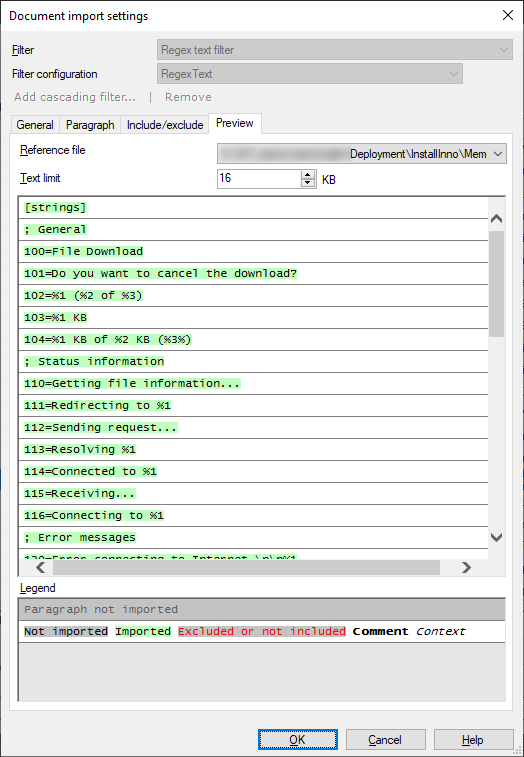Click the horizontal scrollbar thumb in preview
Viewport: 524px width, 757px height.
click(x=246, y=567)
